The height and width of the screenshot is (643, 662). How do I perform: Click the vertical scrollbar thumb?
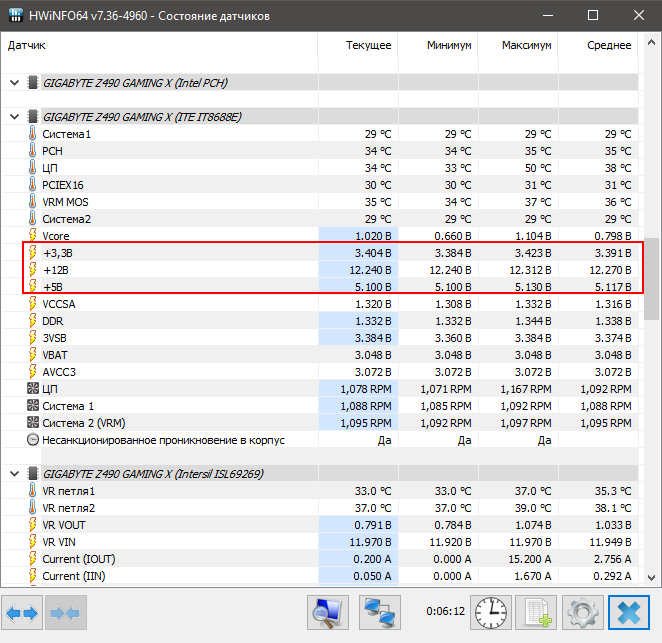(x=651, y=278)
